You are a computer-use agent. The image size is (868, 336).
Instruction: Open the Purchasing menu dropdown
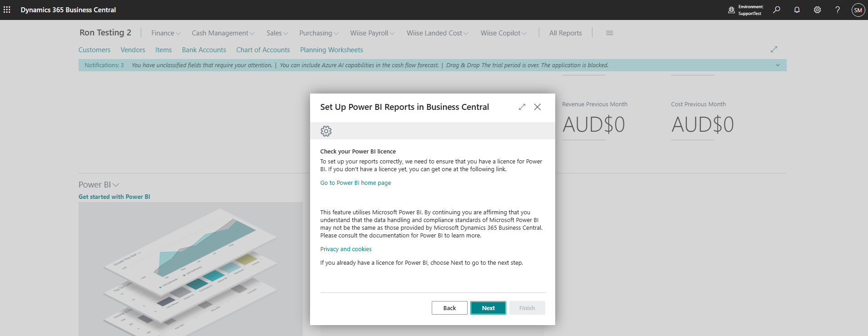pos(319,33)
